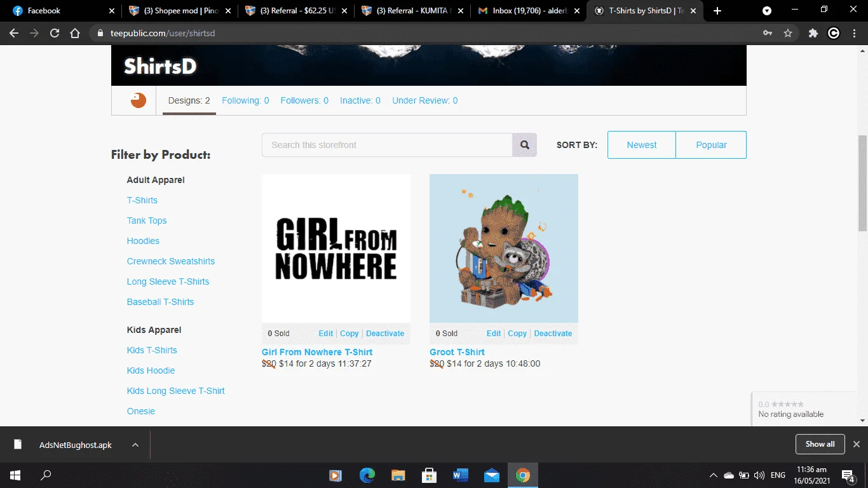This screenshot has width=868, height=488.
Task: Close the T-Shirts by ShirtsD tab
Action: pyautogui.click(x=695, y=11)
